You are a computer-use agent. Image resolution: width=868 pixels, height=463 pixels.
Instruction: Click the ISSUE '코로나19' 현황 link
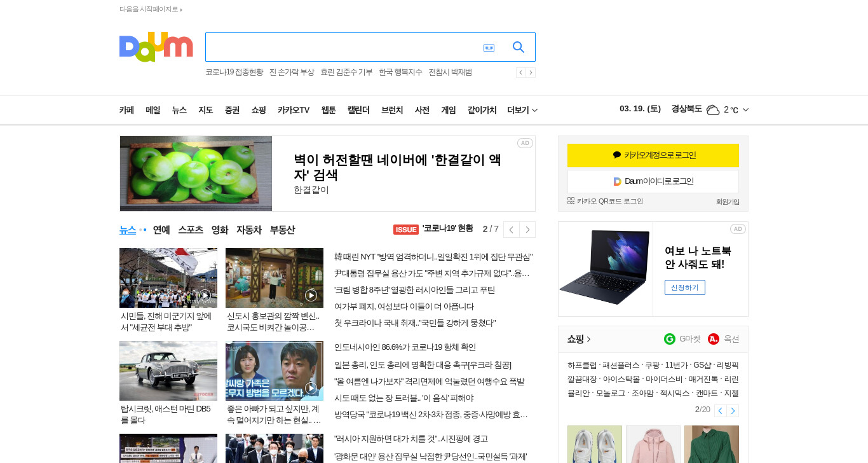[433, 229]
